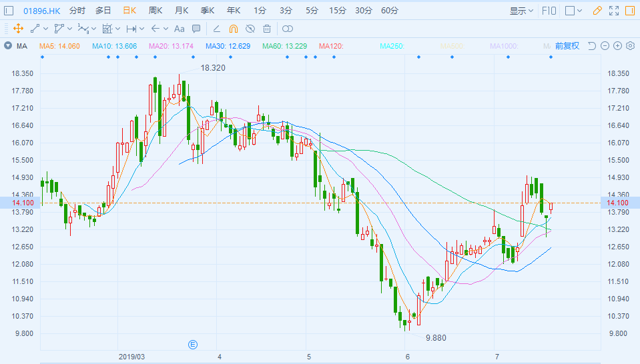Expand the line tool options arrow
This screenshot has height=364, width=640.
tap(45, 29)
